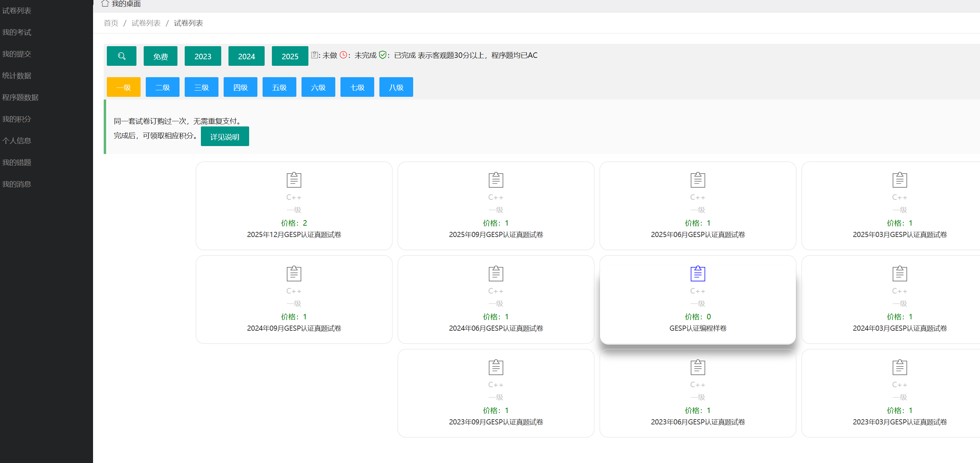980x463 pixels.
Task: Open the 2023年06月GESP认证真题试卷 card title
Action: [697, 422]
